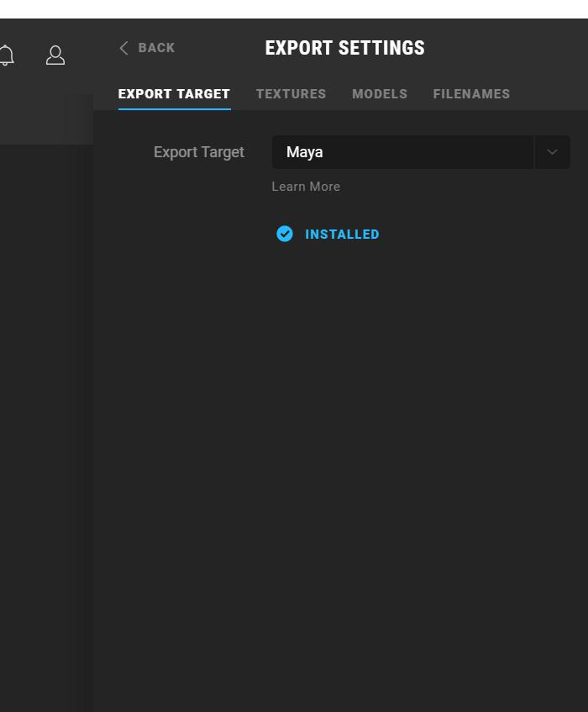Click the back arrow chevron icon

tap(123, 48)
